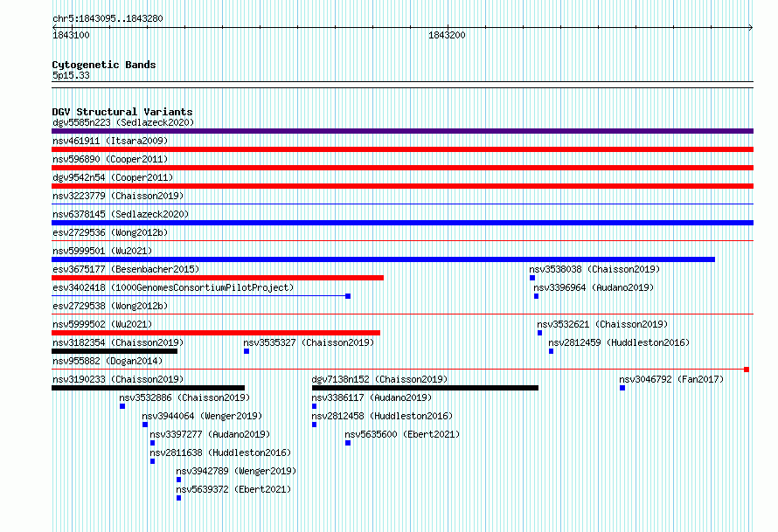Click blue square ending esv3402418 line
Image resolution: width=778 pixels, height=532 pixels.
(x=348, y=296)
